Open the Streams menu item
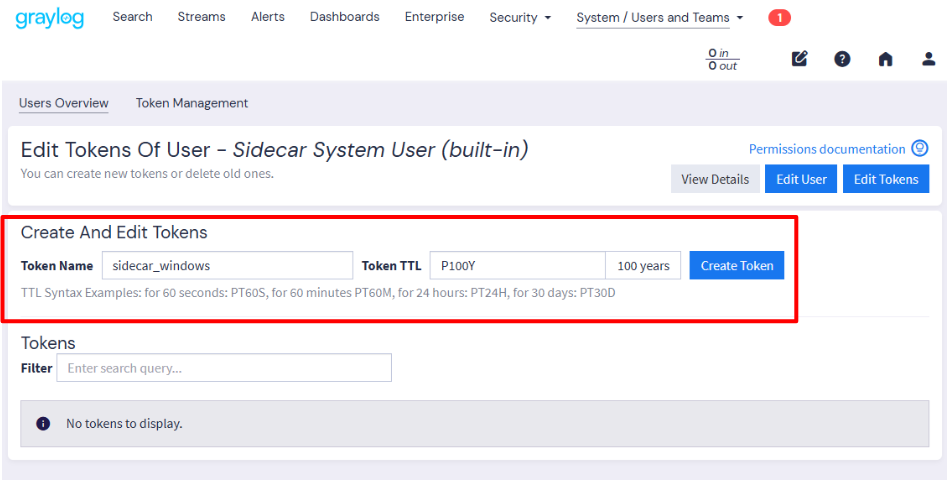Viewport: 947px width, 480px height. pos(202,17)
